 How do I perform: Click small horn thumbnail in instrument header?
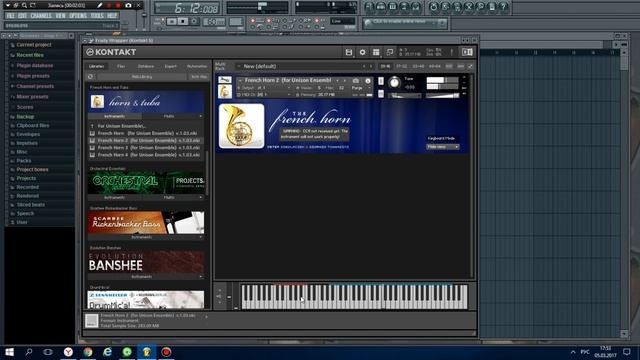click(x=225, y=91)
